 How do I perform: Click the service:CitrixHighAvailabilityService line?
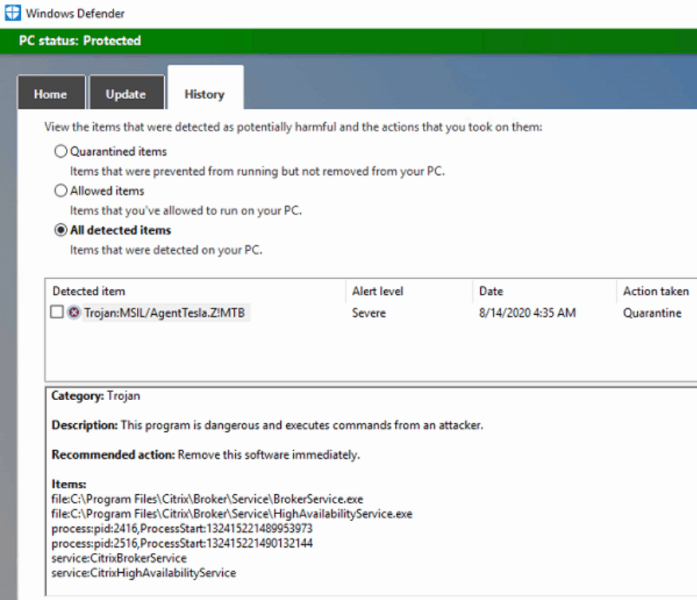(144, 573)
